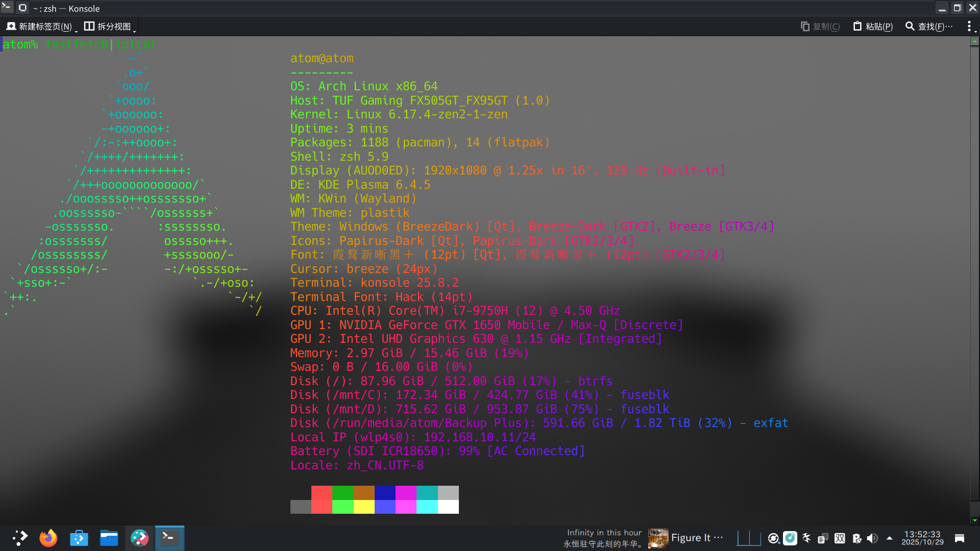Click the teal music note tray icon
980x551 pixels.
point(790,538)
